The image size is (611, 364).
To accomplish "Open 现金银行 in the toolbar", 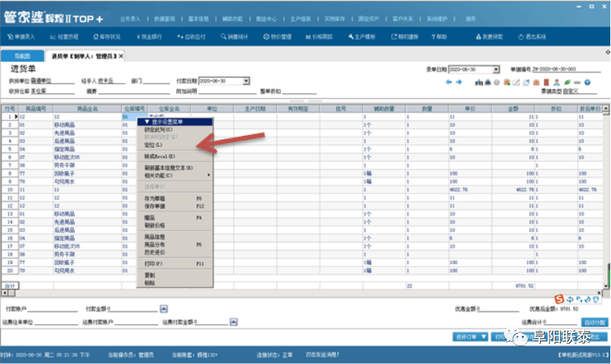I will tap(149, 37).
